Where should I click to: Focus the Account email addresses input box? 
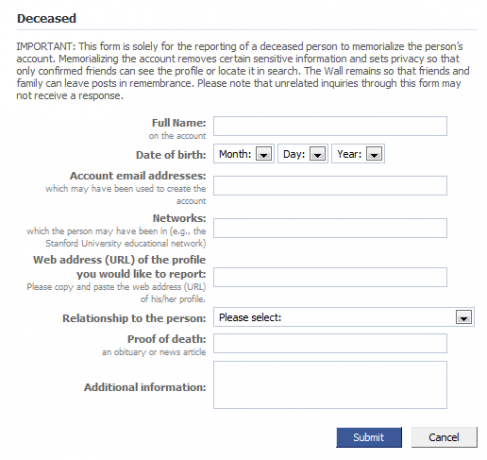tap(330, 186)
